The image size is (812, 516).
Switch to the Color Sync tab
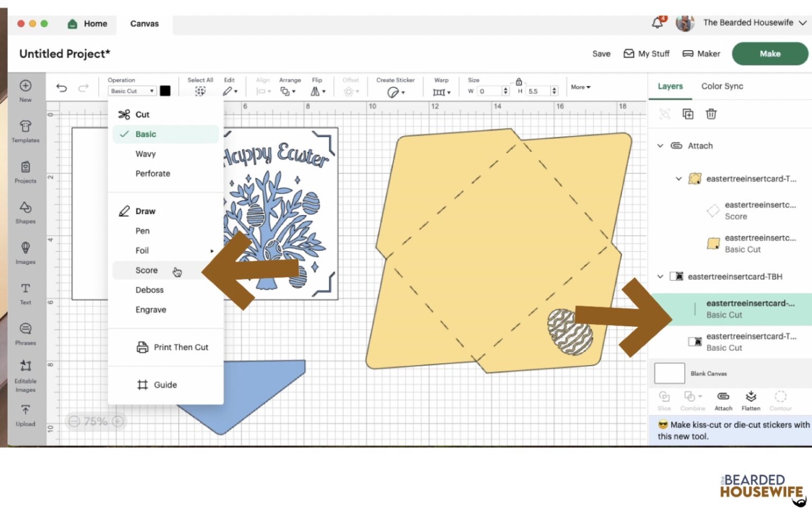click(722, 86)
